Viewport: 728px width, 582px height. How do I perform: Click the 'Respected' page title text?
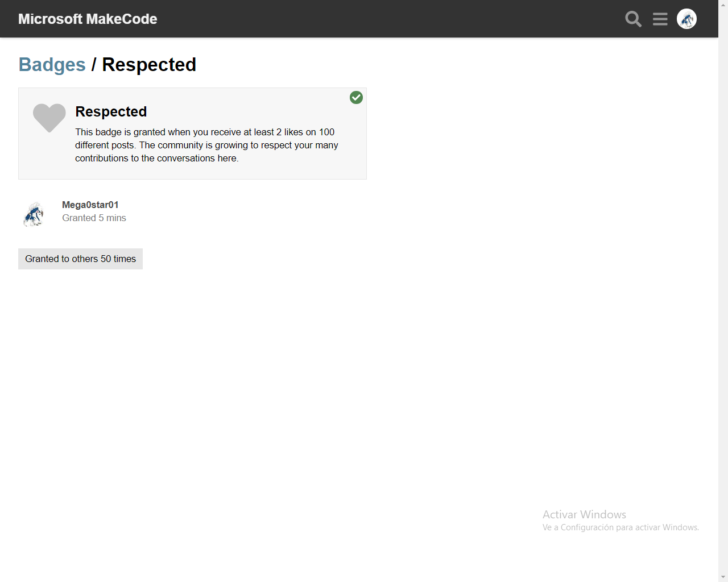point(149,65)
